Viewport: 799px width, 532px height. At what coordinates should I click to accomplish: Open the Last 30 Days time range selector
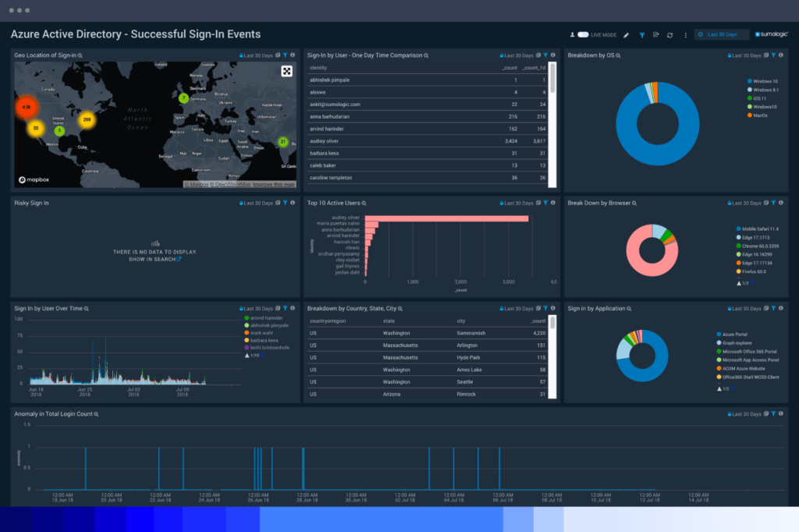[722, 34]
